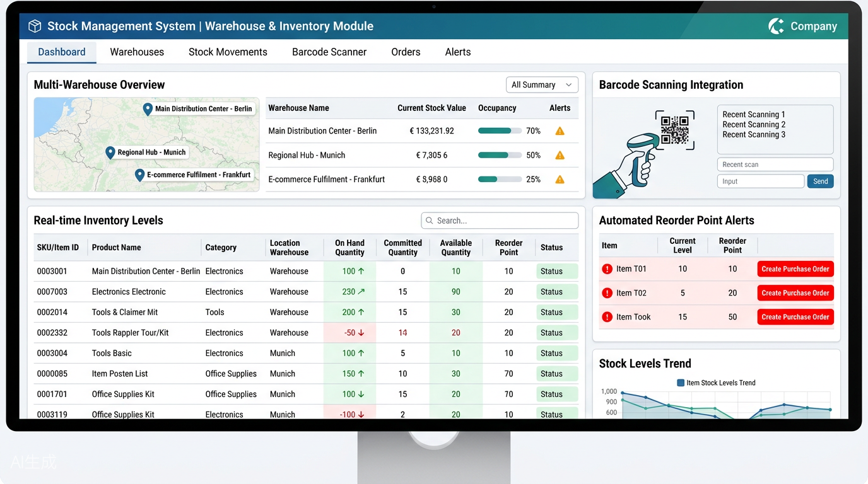Click the box logo icon in header
Image resolution: width=868 pixels, height=484 pixels.
[35, 26]
